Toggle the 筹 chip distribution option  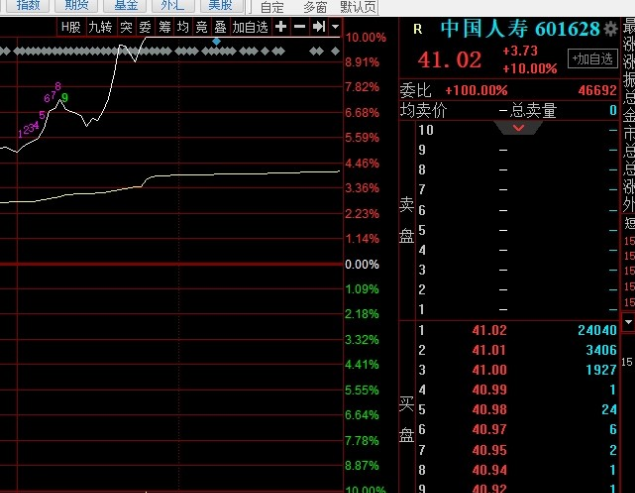[x=164, y=27]
